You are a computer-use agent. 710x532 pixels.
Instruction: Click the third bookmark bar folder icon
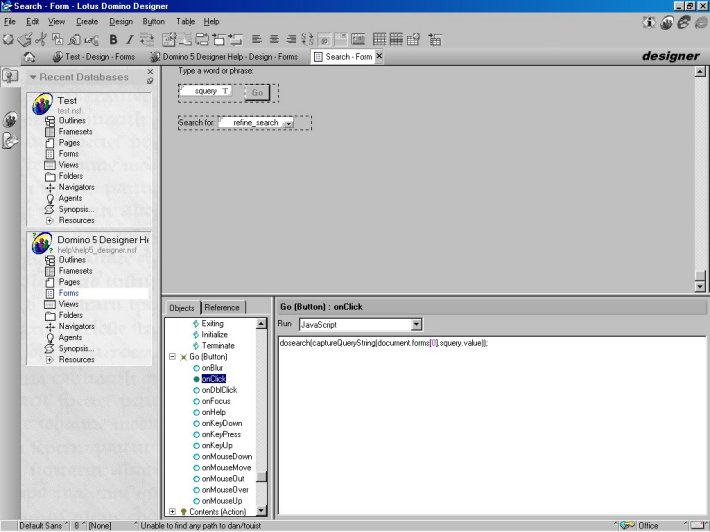(x=10, y=140)
